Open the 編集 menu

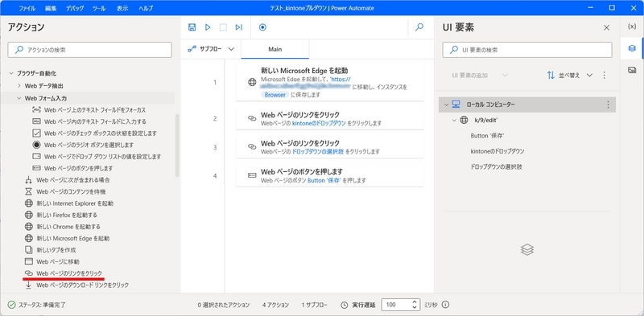click(51, 8)
